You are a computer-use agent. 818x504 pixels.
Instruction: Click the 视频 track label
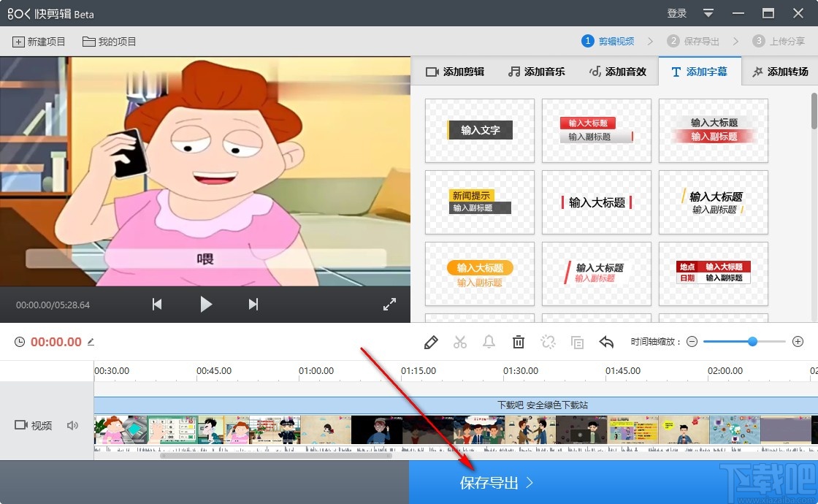click(34, 425)
